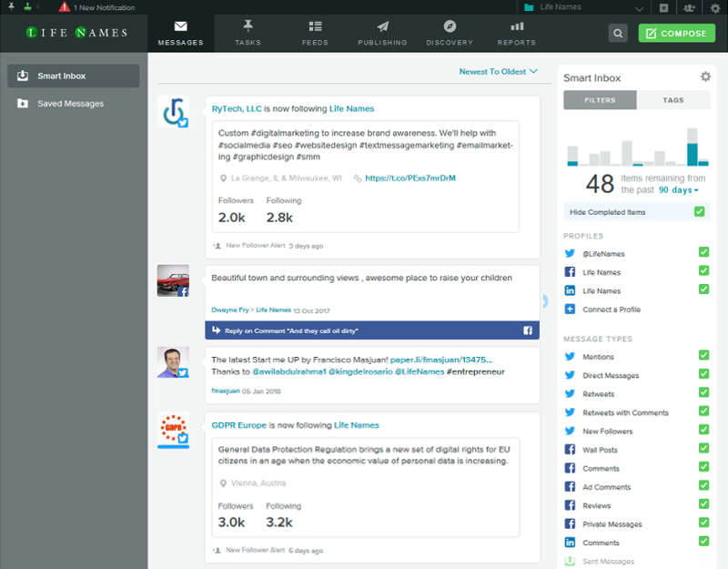Open the Reports bar chart icon

pos(517,27)
